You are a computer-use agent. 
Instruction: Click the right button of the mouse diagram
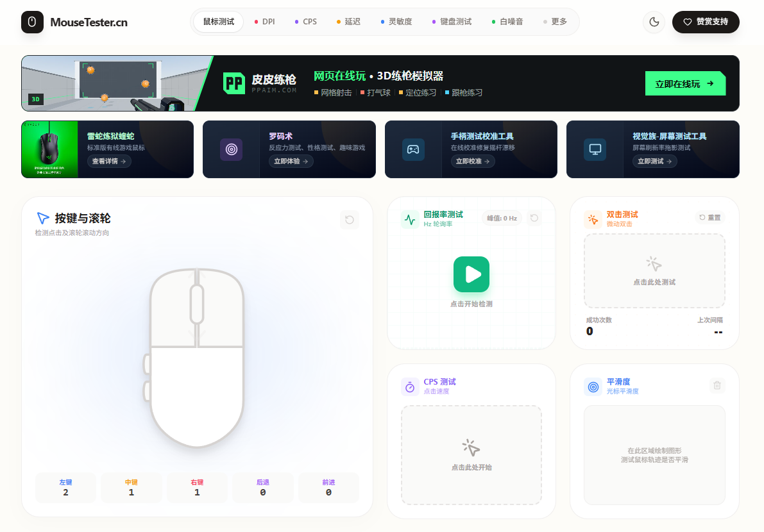(x=222, y=312)
